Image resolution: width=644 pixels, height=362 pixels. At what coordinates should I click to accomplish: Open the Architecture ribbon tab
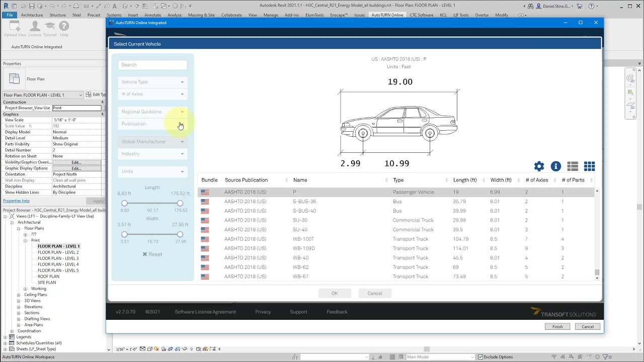[32, 15]
